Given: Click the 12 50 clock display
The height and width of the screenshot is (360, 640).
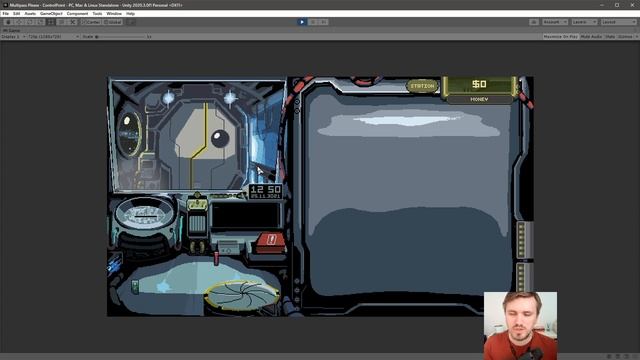Looking at the screenshot, I should point(265,191).
